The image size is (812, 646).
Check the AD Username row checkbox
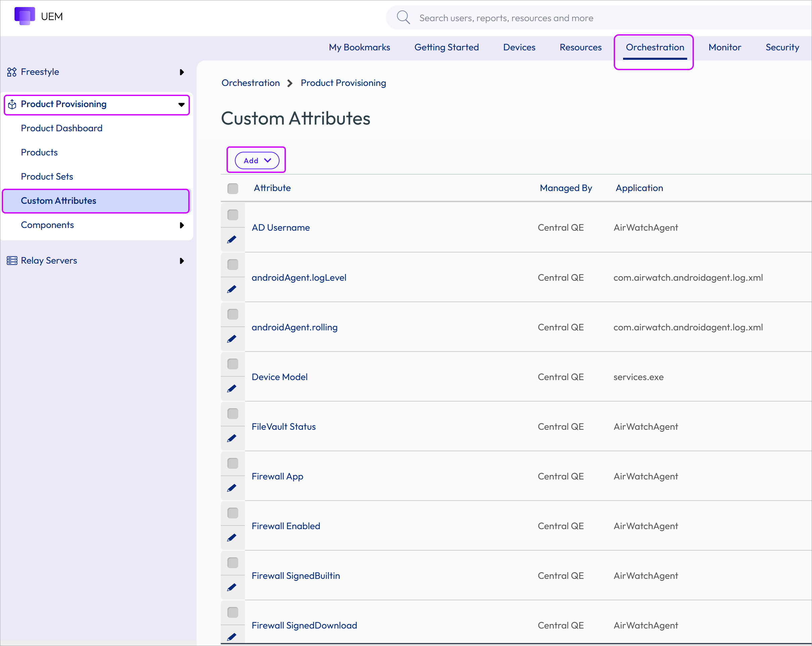[233, 215]
